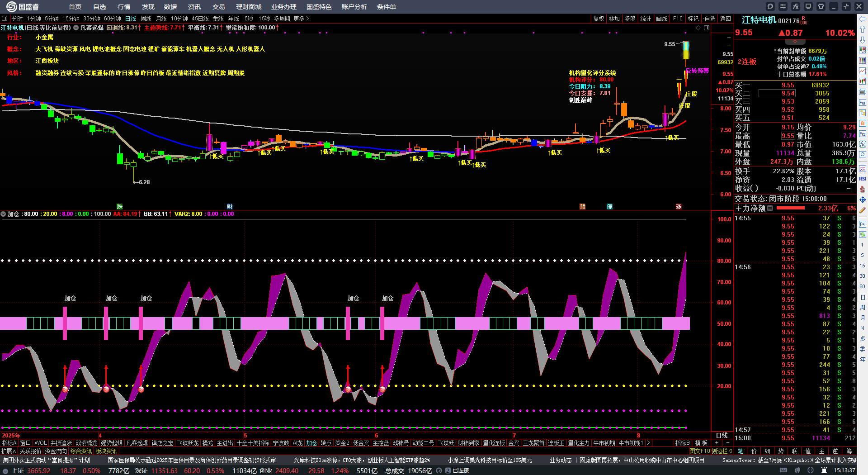The height and width of the screenshot is (475, 868).
Task: Collapse the order info panel chevron
Action: (x=795, y=42)
